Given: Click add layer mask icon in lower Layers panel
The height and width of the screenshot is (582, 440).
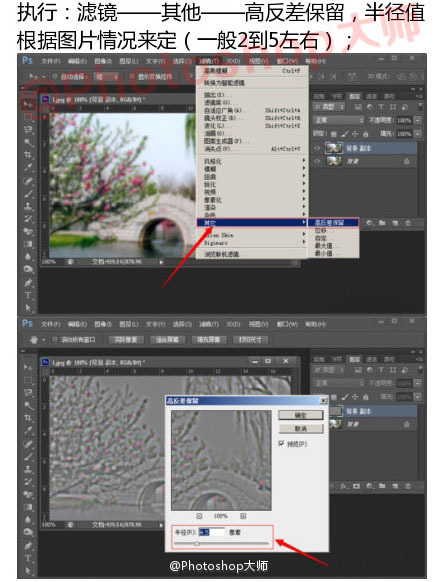Looking at the screenshot, I should (x=356, y=486).
